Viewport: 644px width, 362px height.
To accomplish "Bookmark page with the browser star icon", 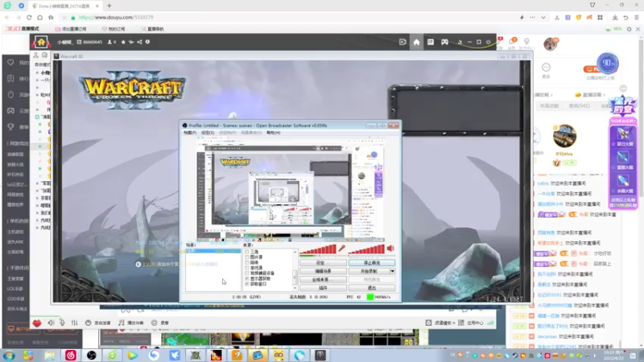I will [51, 18].
